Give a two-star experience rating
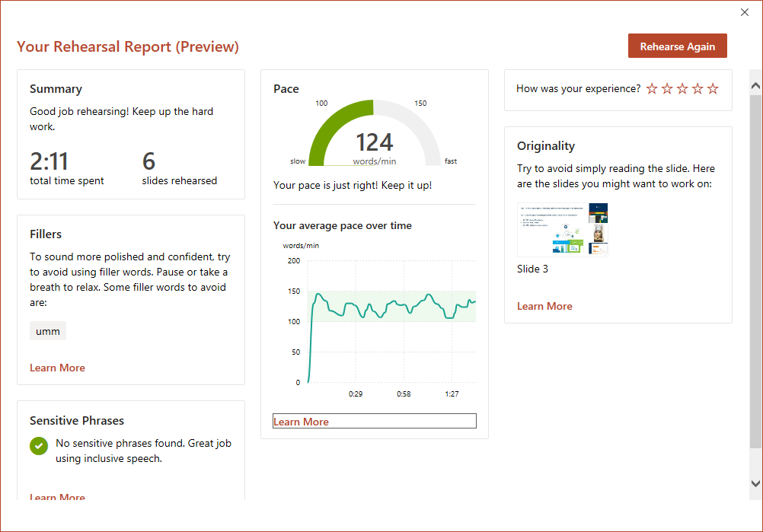The height and width of the screenshot is (532, 763). point(667,89)
